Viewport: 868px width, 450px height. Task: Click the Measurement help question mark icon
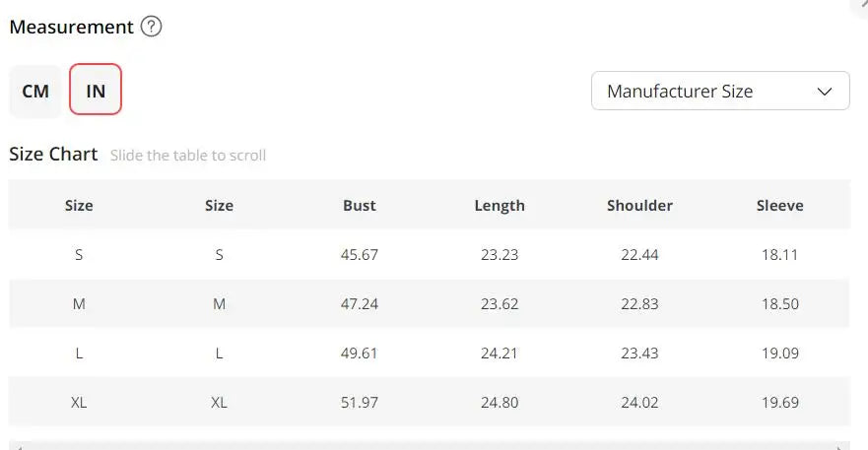[x=151, y=28]
